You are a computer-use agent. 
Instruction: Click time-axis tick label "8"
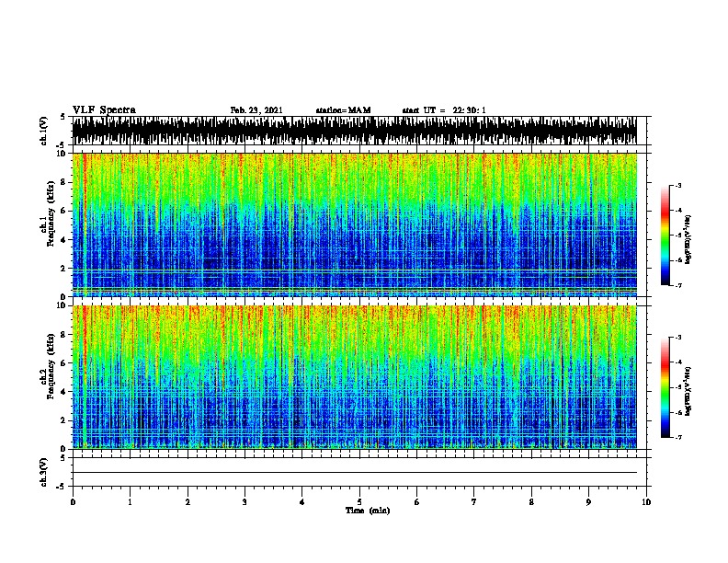[x=531, y=502]
